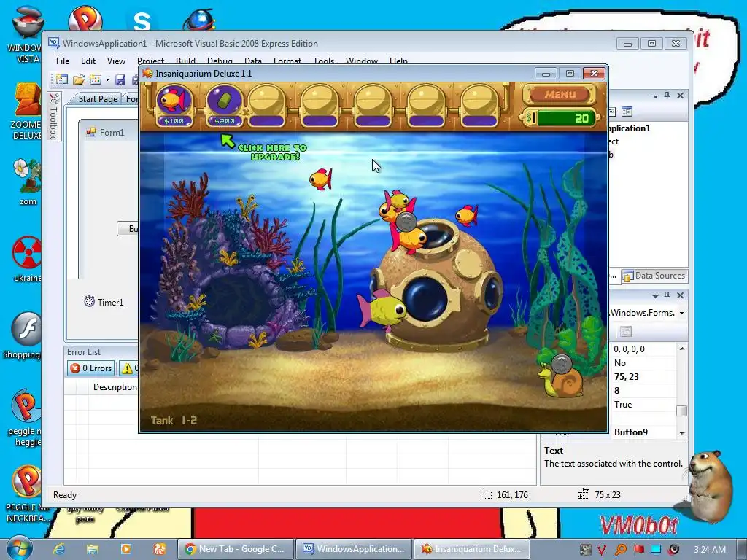Screen dimensions: 747x560
Task: Open the Solution Explorer window position dropdown
Action: click(x=656, y=96)
